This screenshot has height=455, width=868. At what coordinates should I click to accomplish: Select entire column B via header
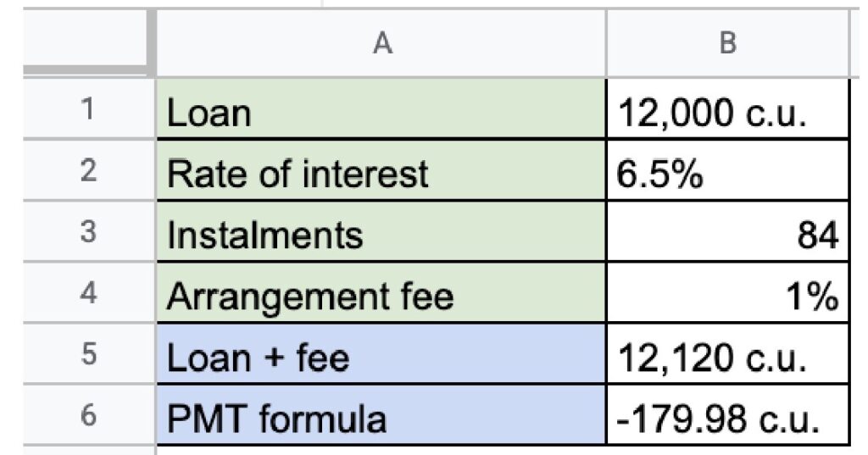click(727, 44)
